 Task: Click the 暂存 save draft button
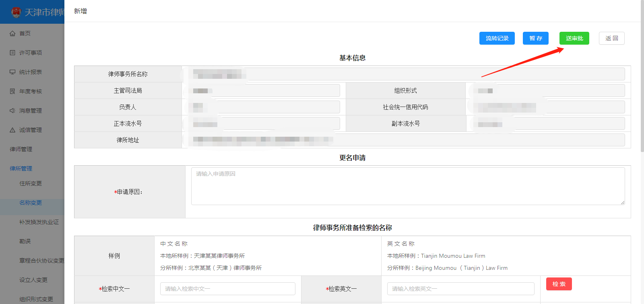click(535, 38)
